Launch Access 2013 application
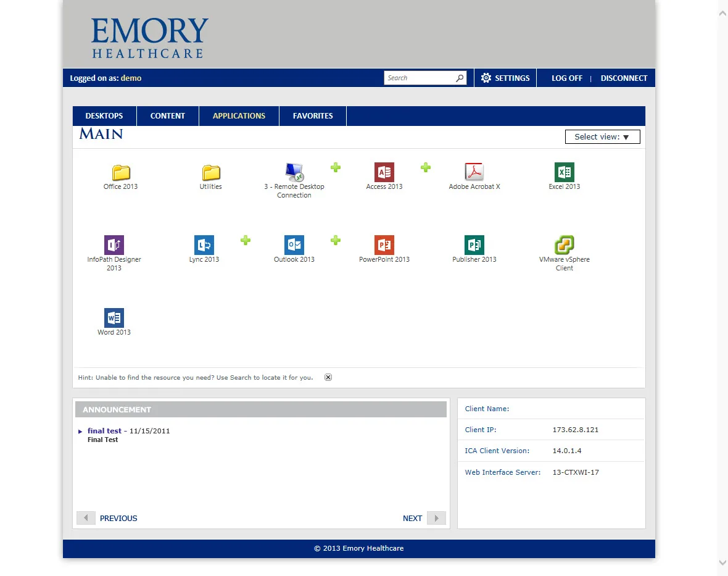The image size is (728, 576). pyautogui.click(x=384, y=172)
